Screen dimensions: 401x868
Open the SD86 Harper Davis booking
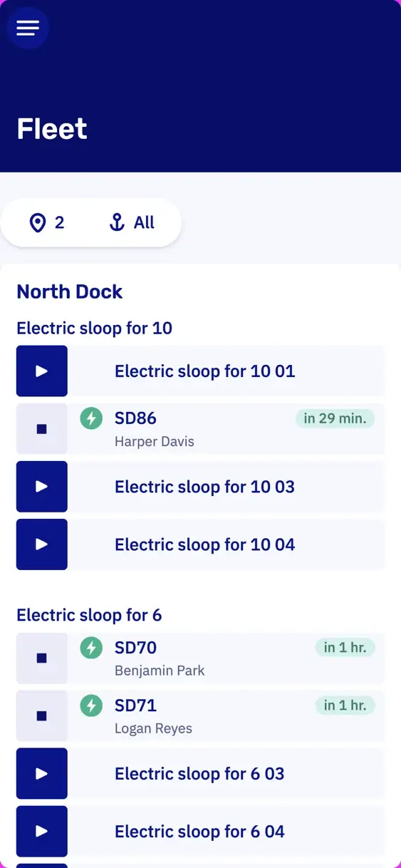point(226,429)
